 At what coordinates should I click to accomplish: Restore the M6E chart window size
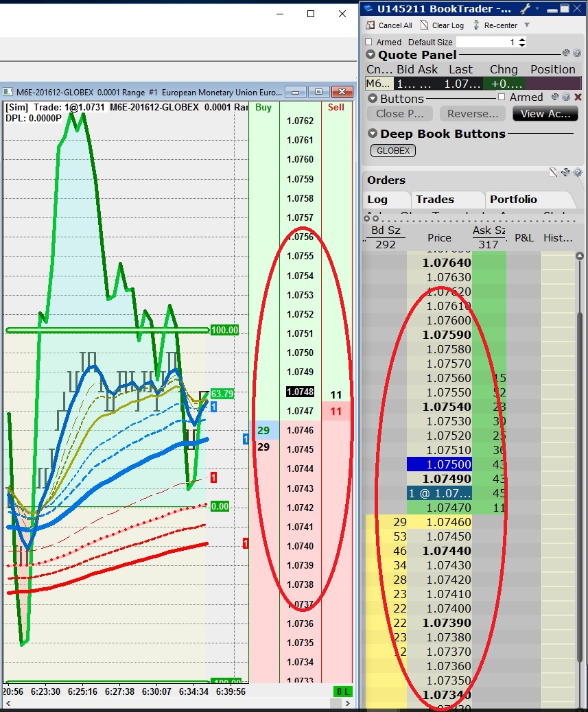pyautogui.click(x=319, y=92)
